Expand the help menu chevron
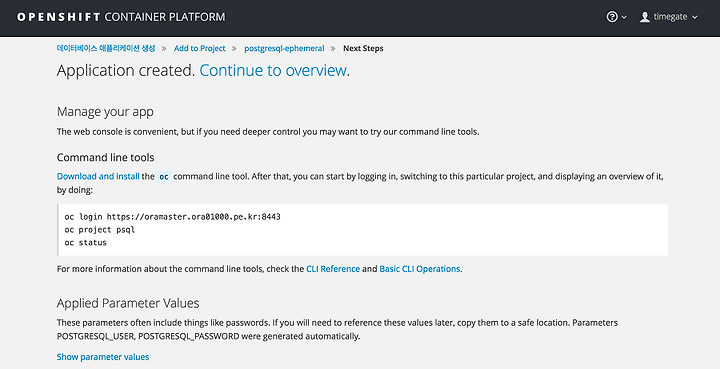This screenshot has height=369, width=720. [x=624, y=17]
